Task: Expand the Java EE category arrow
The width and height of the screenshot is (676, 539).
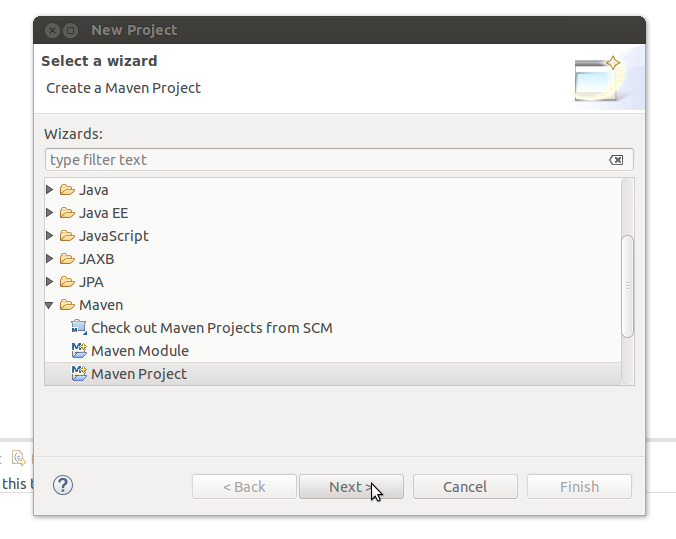Action: click(x=50, y=213)
